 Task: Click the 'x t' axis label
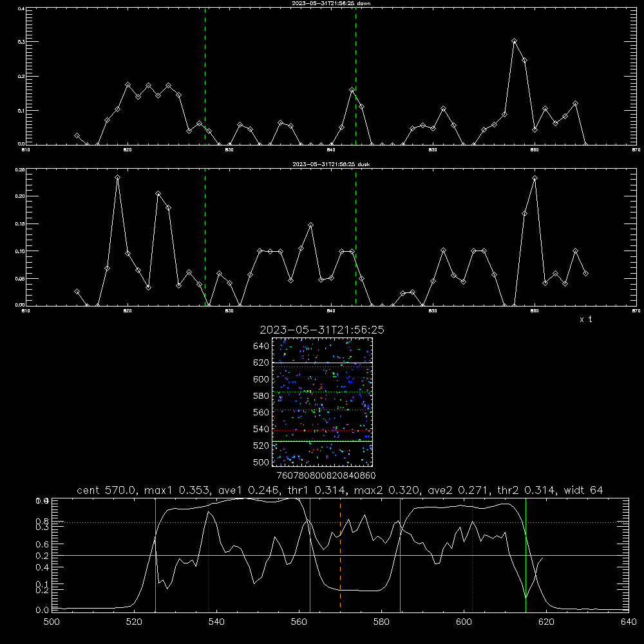(x=585, y=319)
